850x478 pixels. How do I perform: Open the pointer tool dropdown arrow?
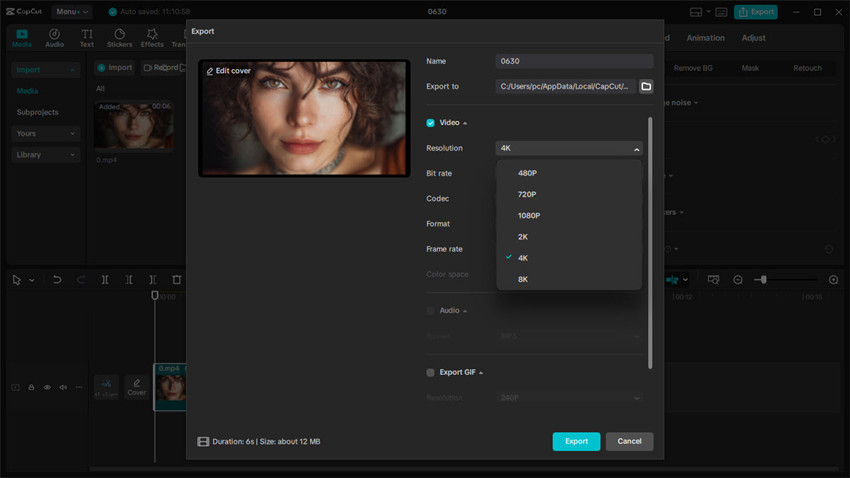(x=31, y=280)
